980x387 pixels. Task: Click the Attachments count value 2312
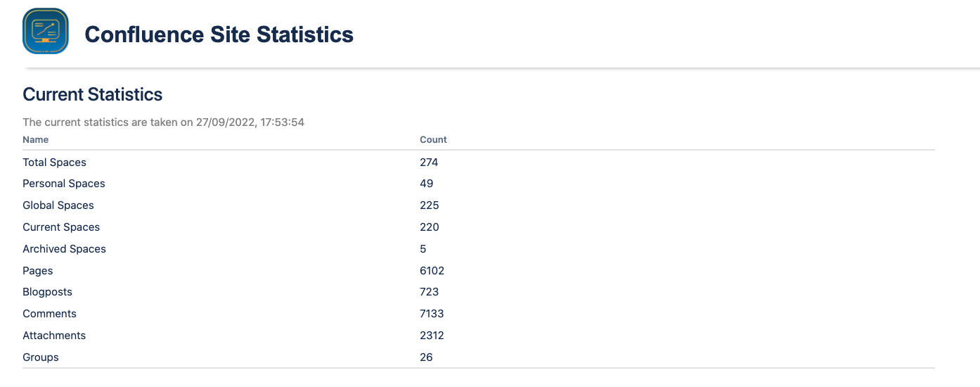click(432, 336)
